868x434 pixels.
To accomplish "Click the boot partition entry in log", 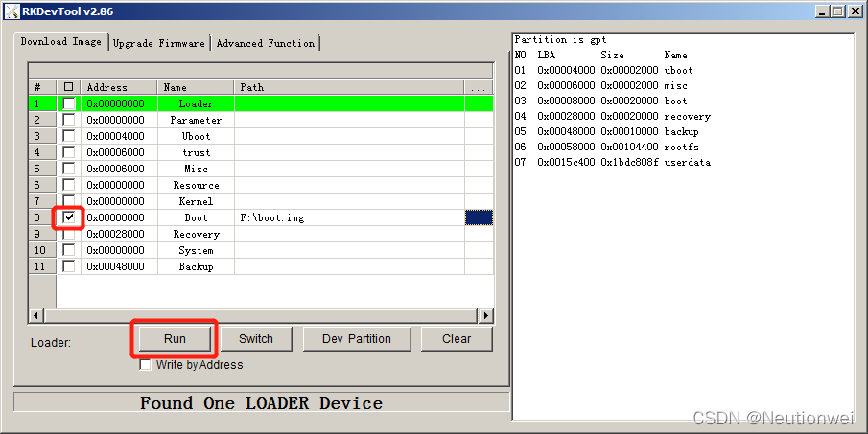I will (600, 102).
